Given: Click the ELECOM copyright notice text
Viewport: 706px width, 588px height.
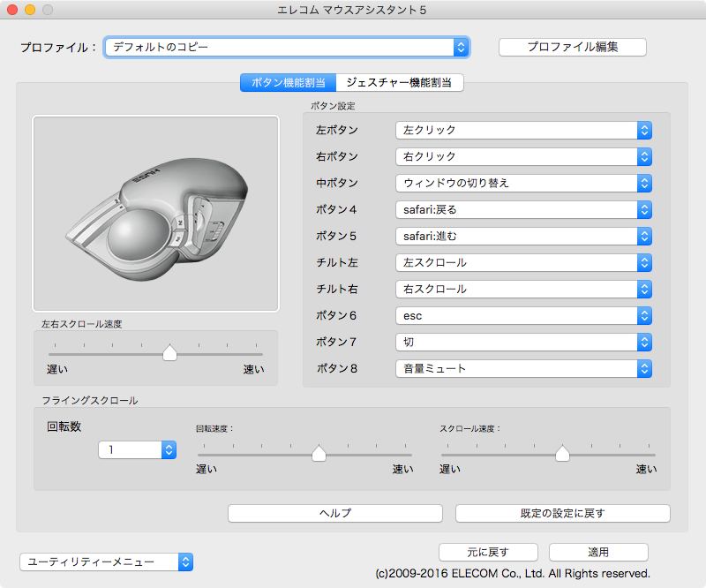Looking at the screenshot, I should [x=513, y=574].
